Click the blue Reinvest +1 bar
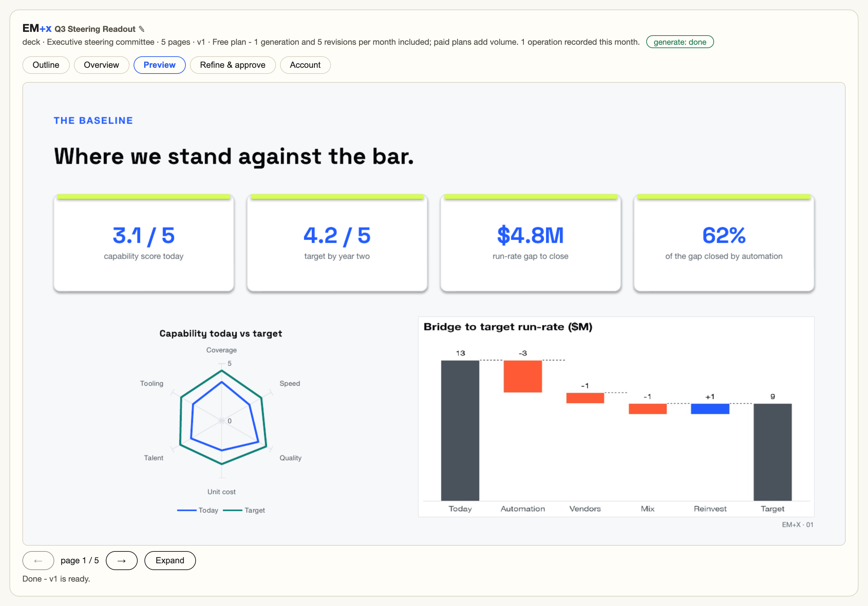This screenshot has width=868, height=606. [710, 409]
